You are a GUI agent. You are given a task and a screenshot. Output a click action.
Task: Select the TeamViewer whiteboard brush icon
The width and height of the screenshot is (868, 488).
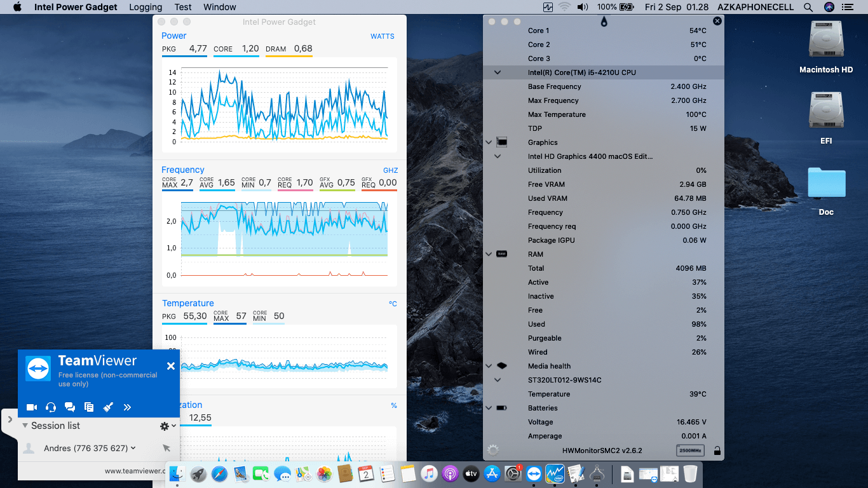(x=108, y=407)
